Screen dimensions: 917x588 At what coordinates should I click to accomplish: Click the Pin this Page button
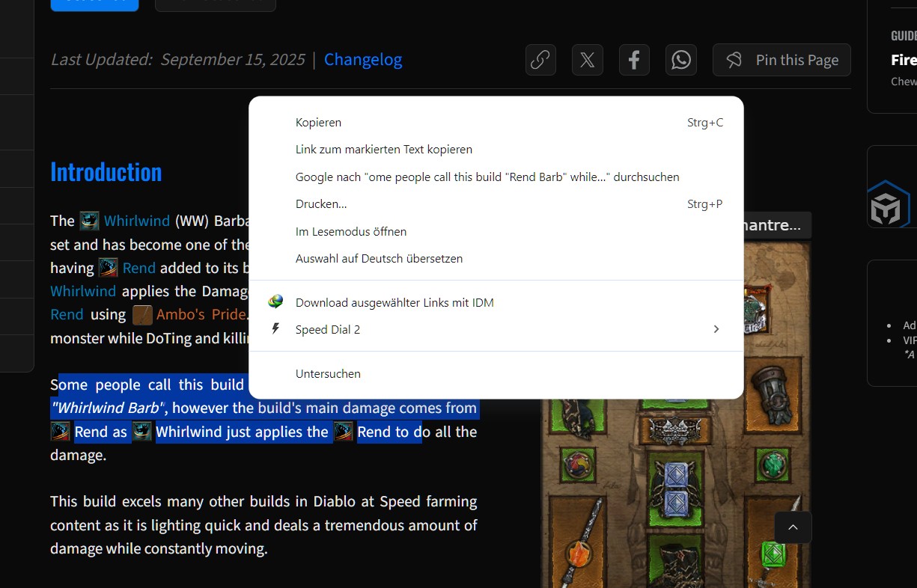pos(782,60)
